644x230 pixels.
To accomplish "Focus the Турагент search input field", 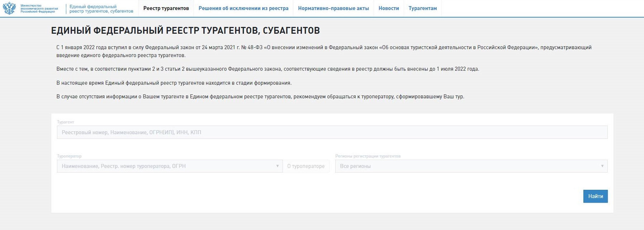I will [x=332, y=132].
